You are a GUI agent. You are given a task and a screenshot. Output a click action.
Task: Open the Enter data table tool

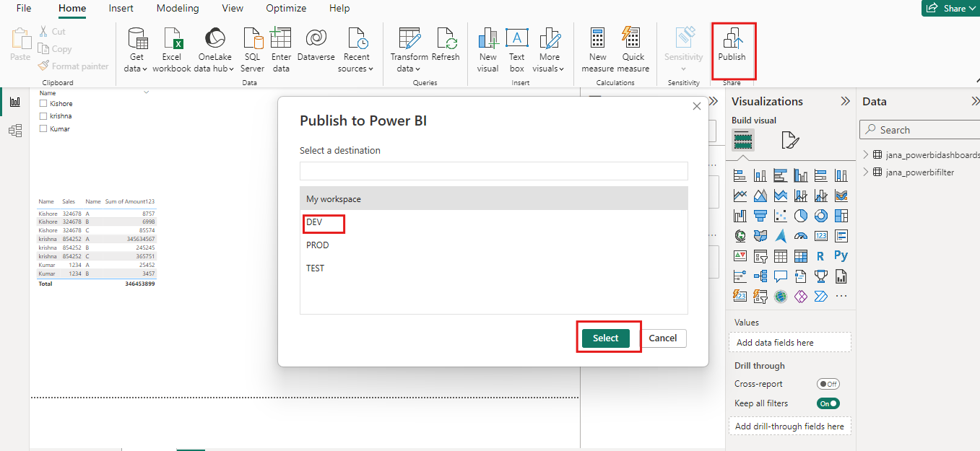tap(281, 50)
